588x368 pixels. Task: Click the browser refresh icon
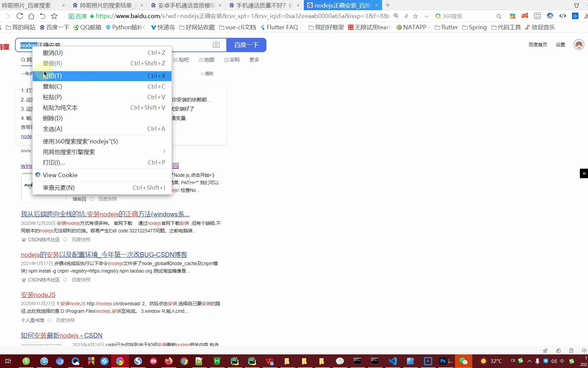(x=20, y=16)
